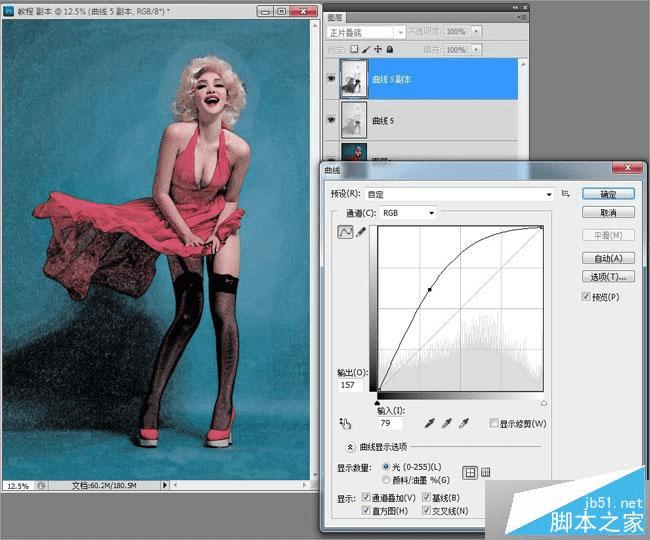650x540 pixels.
Task: Select the curve control point on graph
Action: pyautogui.click(x=429, y=289)
